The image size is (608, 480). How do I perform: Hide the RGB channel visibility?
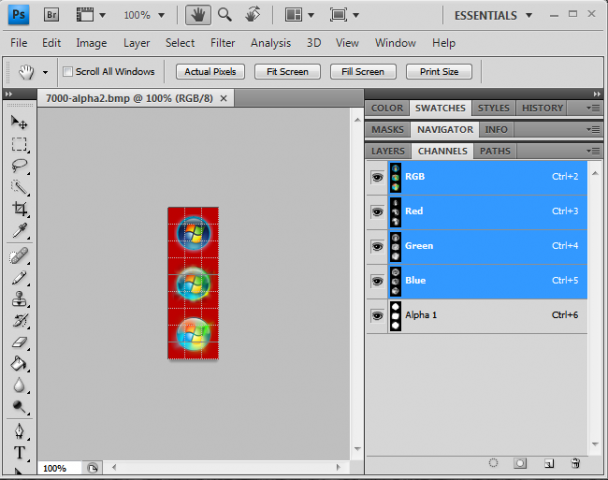click(377, 178)
